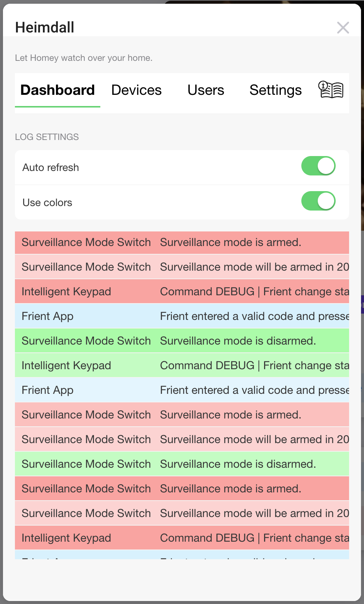This screenshot has height=604, width=364.
Task: Close the Heimdall settings dialog
Action: coord(343,28)
